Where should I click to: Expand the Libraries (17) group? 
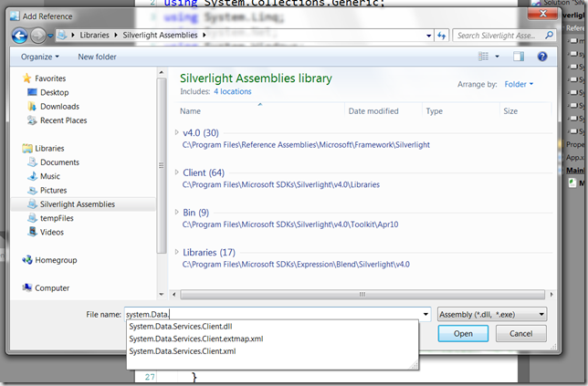coord(176,252)
